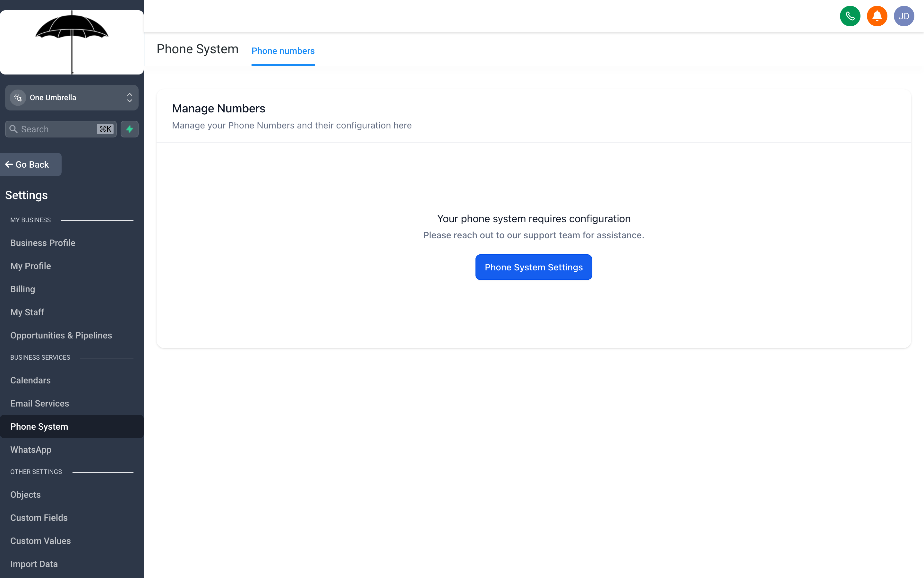The width and height of the screenshot is (924, 578).
Task: Click 'Manage your Phone Numbers' description text
Action: pyautogui.click(x=292, y=125)
